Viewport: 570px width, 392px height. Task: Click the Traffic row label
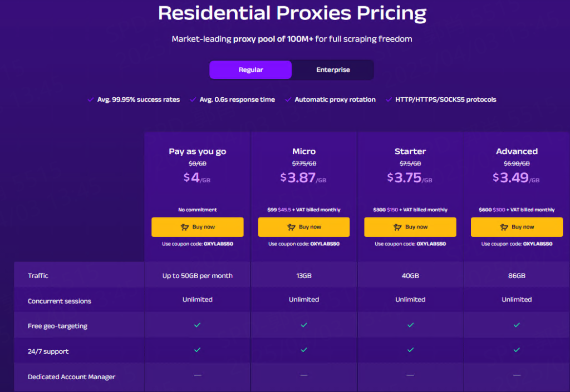tap(38, 276)
